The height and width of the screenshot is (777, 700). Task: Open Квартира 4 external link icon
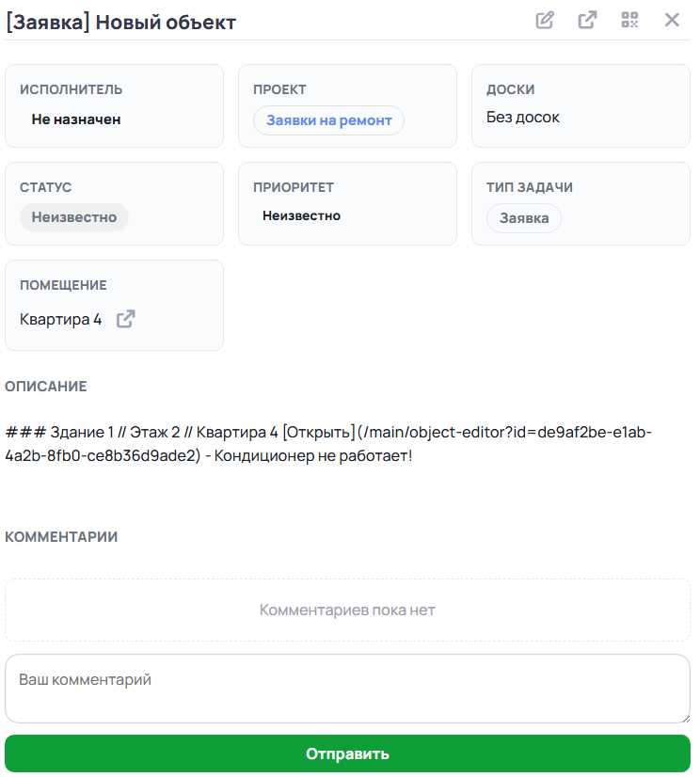125,319
